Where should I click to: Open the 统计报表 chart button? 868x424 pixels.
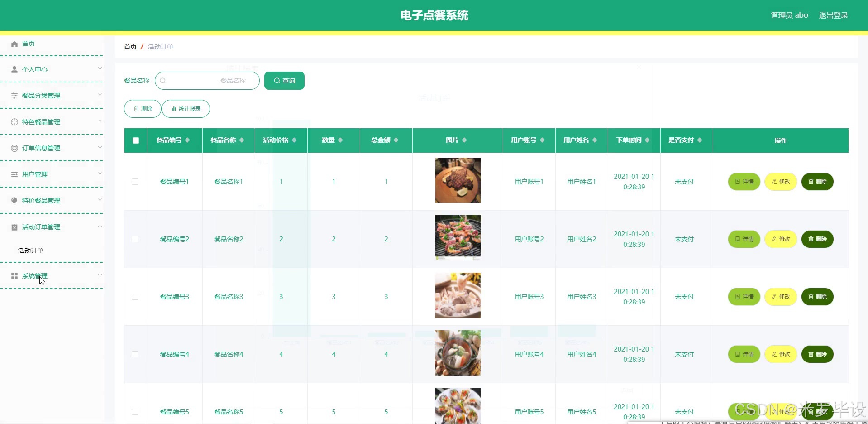[186, 109]
